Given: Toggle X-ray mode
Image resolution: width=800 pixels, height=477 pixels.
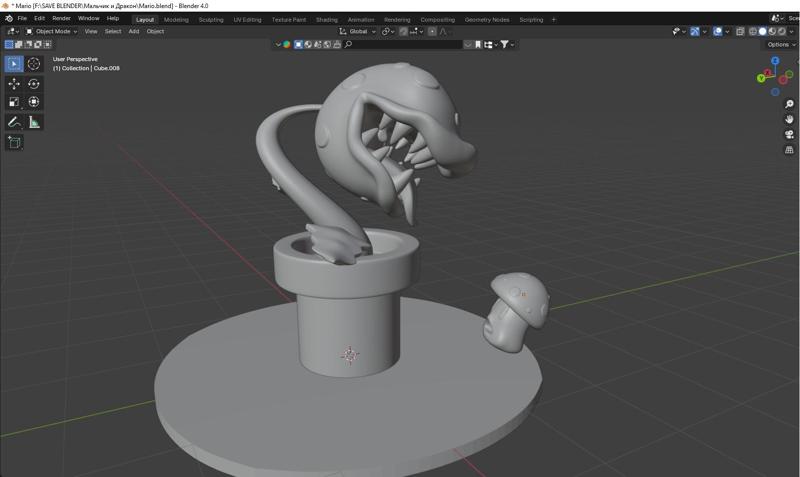Looking at the screenshot, I should pos(740,32).
